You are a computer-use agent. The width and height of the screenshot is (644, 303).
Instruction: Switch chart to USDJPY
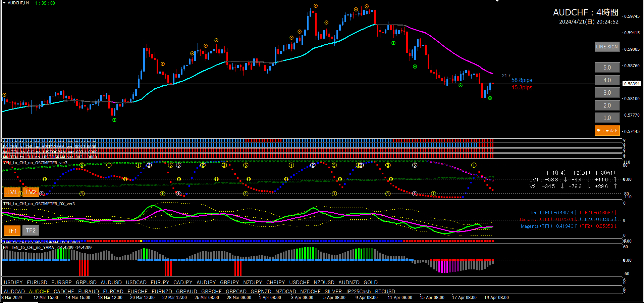[13, 283]
